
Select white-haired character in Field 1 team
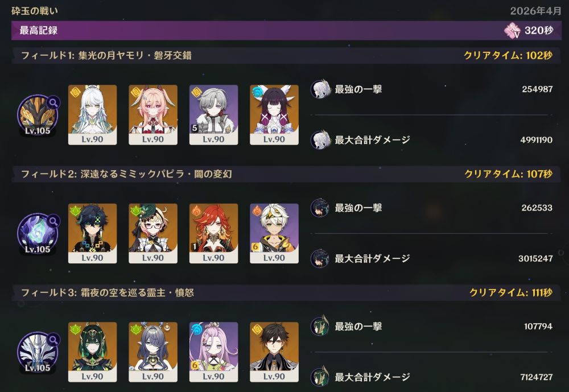pyautogui.click(x=93, y=115)
